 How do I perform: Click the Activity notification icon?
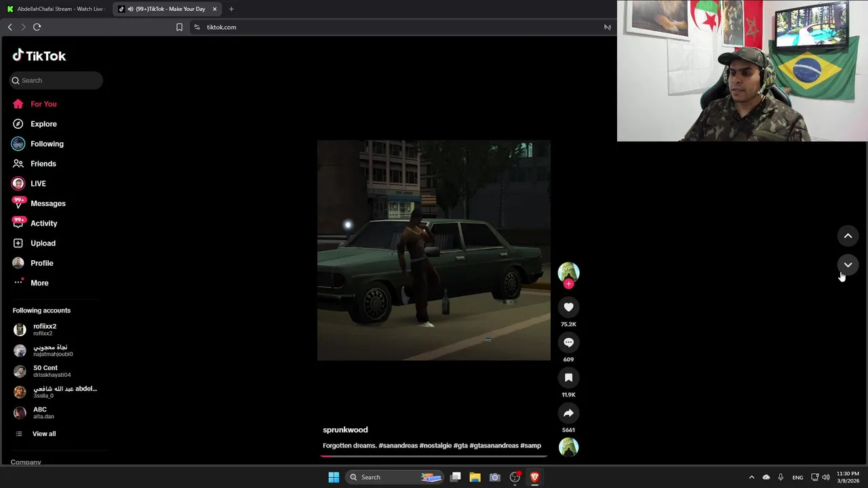point(18,223)
